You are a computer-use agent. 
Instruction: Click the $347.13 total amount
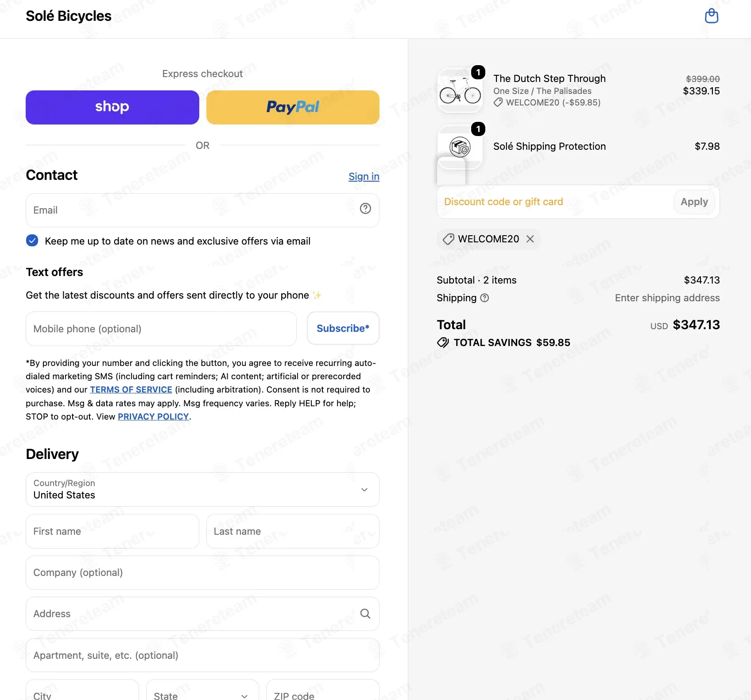pyautogui.click(x=696, y=325)
